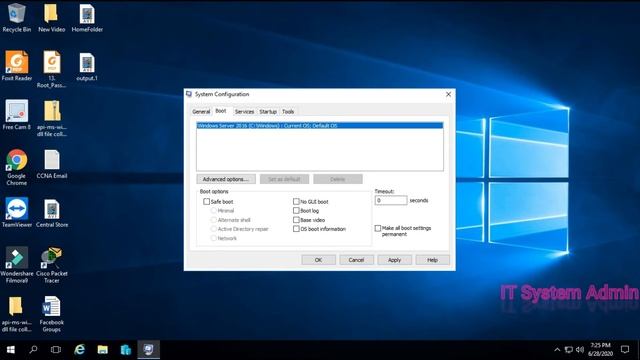Viewport: 640px width, 360px height.
Task: Click the Help button
Action: pyautogui.click(x=432, y=260)
